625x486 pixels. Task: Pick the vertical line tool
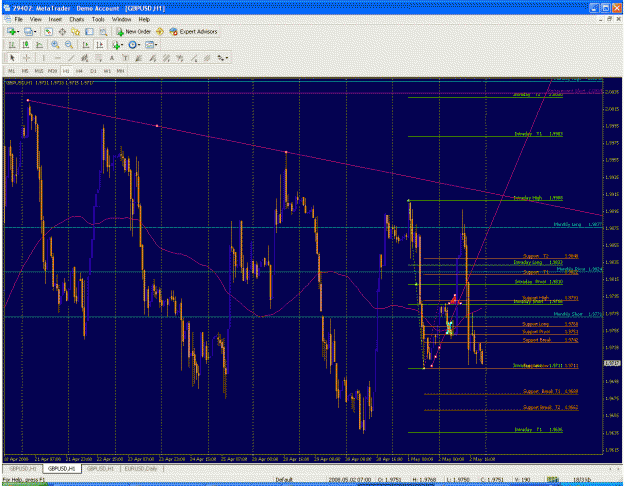coord(43,58)
